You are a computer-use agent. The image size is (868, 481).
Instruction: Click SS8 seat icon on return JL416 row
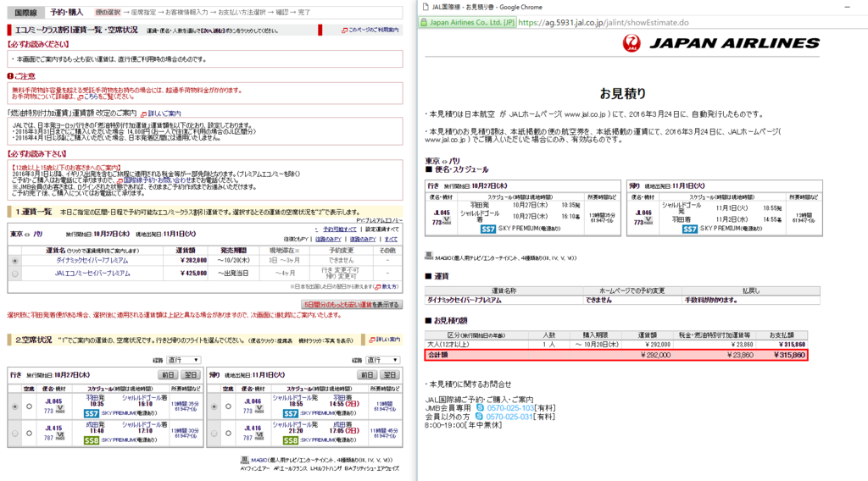291,440
